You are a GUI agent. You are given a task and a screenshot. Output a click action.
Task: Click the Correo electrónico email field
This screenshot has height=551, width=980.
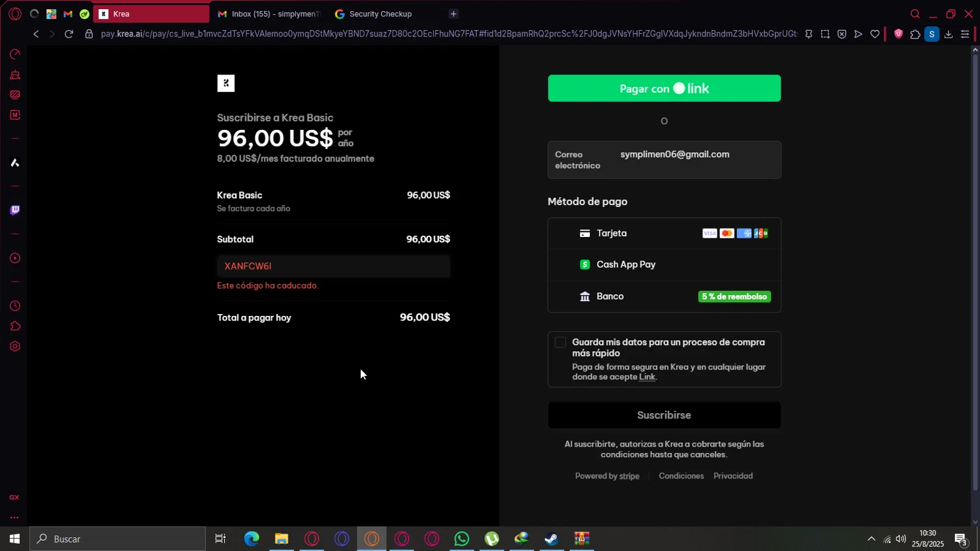pyautogui.click(x=664, y=160)
